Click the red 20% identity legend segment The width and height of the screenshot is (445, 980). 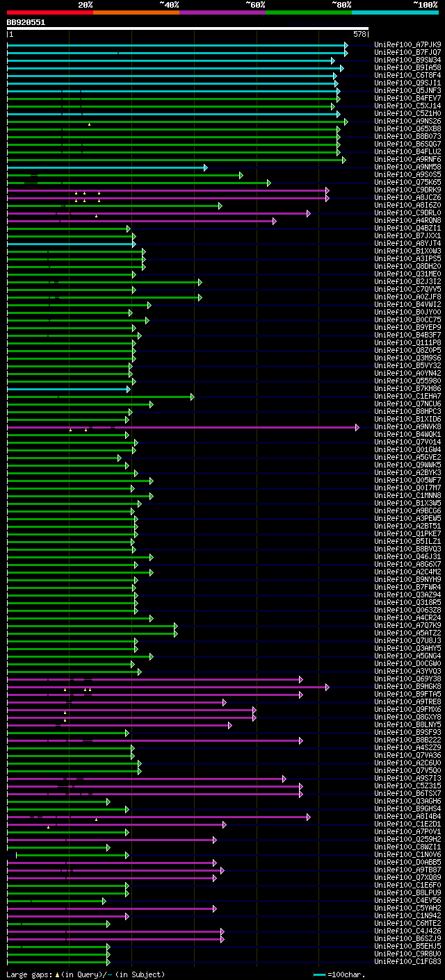(50, 13)
